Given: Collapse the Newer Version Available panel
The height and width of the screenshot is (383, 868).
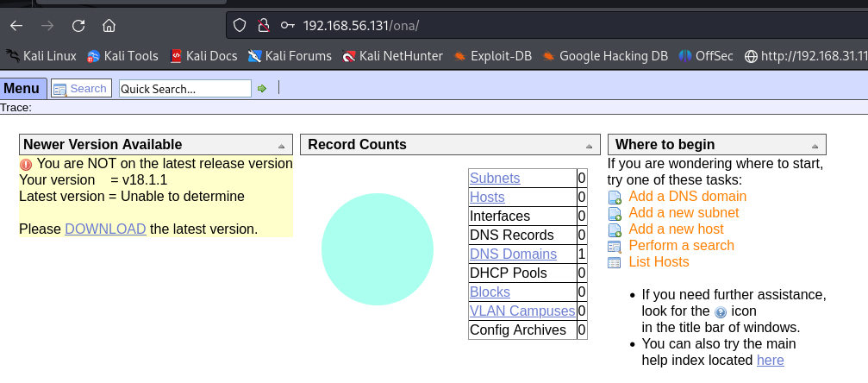Looking at the screenshot, I should point(281,147).
